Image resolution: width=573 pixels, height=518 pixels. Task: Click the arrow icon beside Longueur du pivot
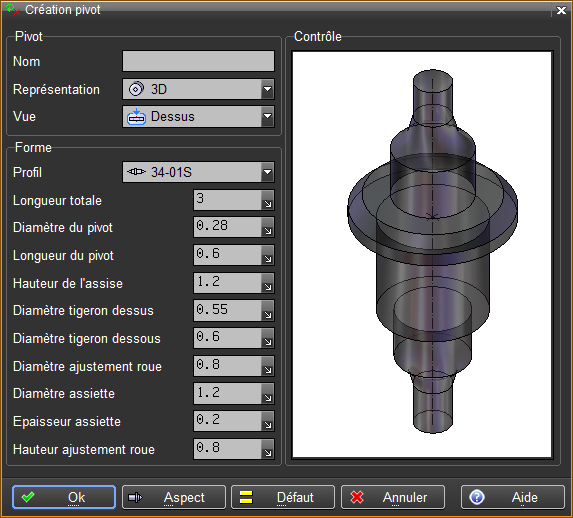tap(268, 256)
